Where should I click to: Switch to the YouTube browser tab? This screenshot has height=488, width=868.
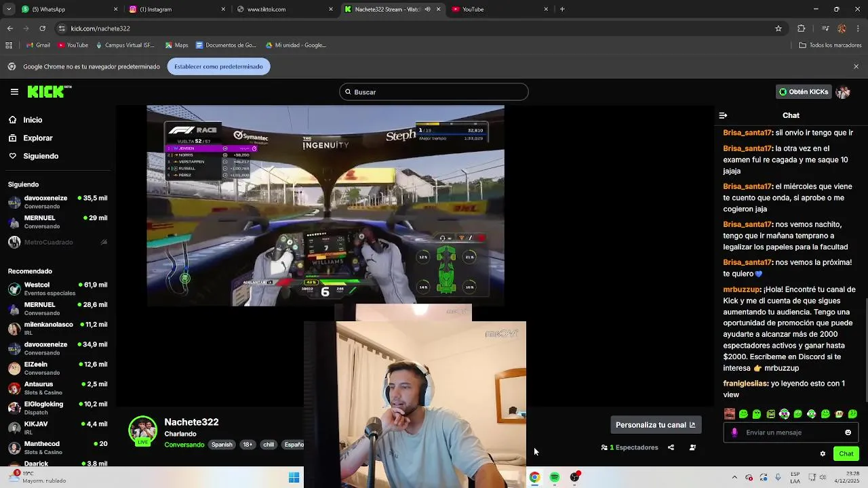tap(500, 9)
